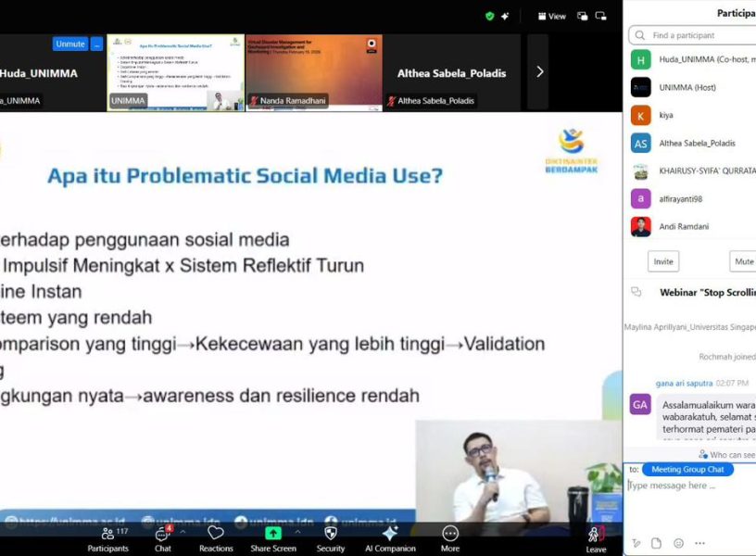Click the emoji icon in the chat box
This screenshot has height=556, width=756.
point(679,543)
